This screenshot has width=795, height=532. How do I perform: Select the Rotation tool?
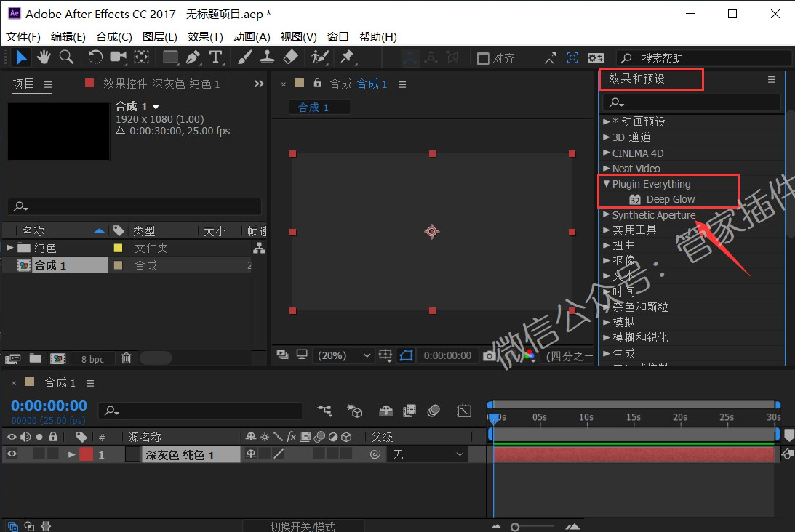(x=95, y=57)
